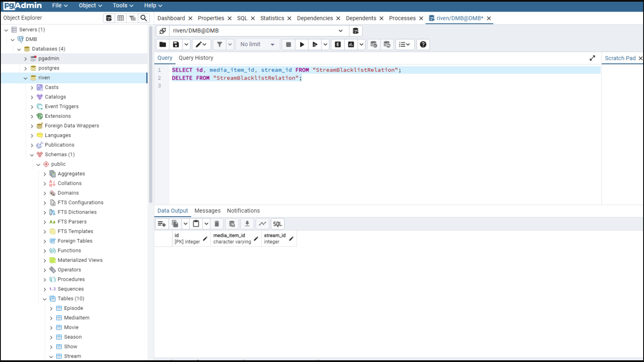This screenshot has width=644, height=362.
Task: Open the riven/DMB@DMB connection dropdown
Action: [258, 31]
